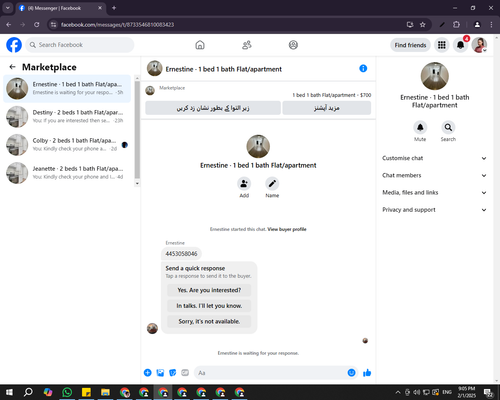Open the listing thumbnail in right panel

434,76
